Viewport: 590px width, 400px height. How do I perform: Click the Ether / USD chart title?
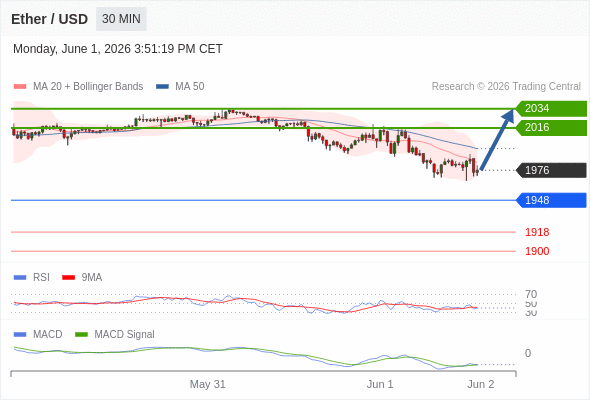[49, 19]
